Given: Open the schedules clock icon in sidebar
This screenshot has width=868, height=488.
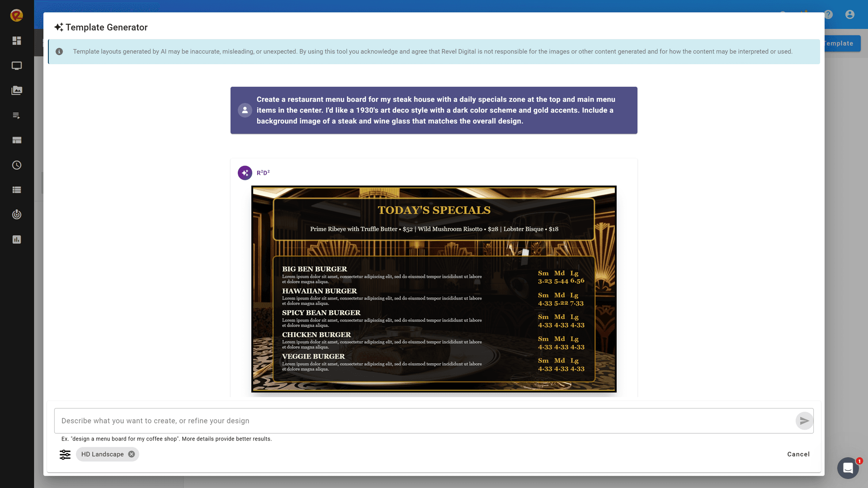Looking at the screenshot, I should pos(17,165).
